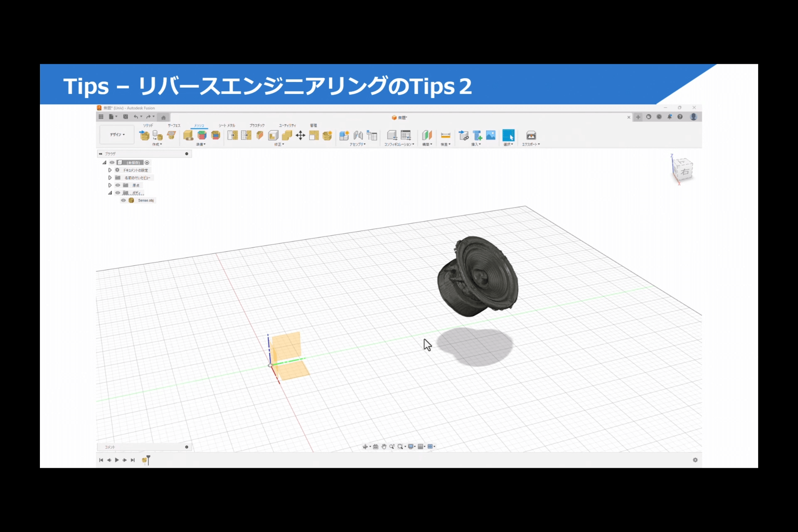Go to the Home tab icon
798x532 pixels.
[163, 117]
